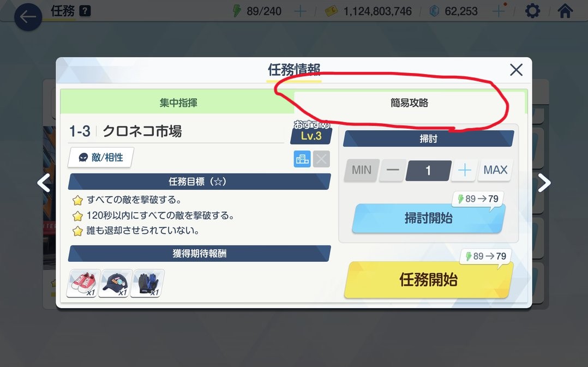
Task: Add stamina with the energy plus icon
Action: pos(300,11)
